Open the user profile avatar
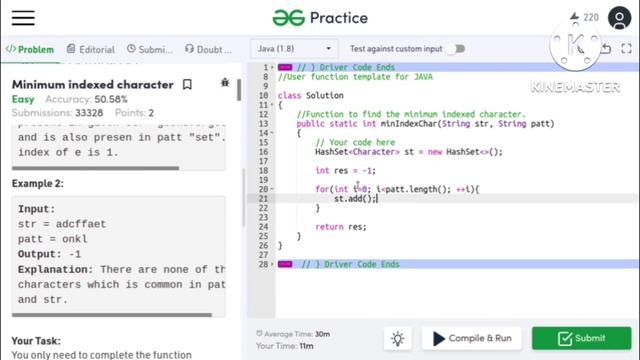Viewport: 640px width, 360px height. coord(619,18)
